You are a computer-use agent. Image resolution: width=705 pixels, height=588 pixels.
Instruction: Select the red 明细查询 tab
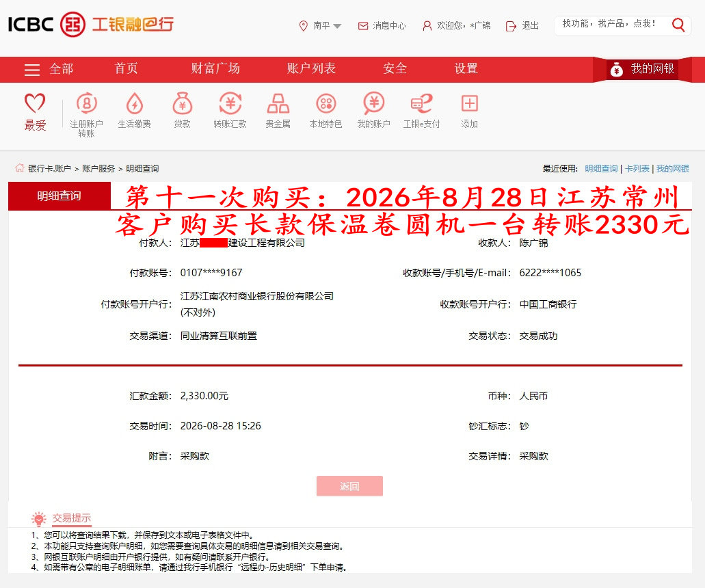click(59, 196)
